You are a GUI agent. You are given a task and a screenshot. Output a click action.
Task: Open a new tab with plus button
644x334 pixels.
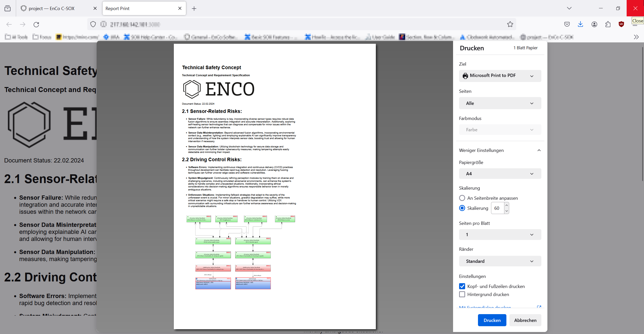click(x=194, y=9)
